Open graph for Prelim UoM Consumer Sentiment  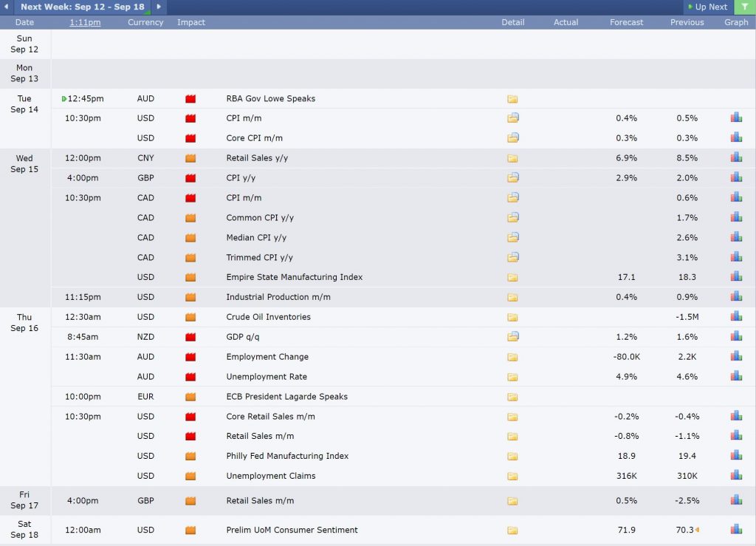736,530
